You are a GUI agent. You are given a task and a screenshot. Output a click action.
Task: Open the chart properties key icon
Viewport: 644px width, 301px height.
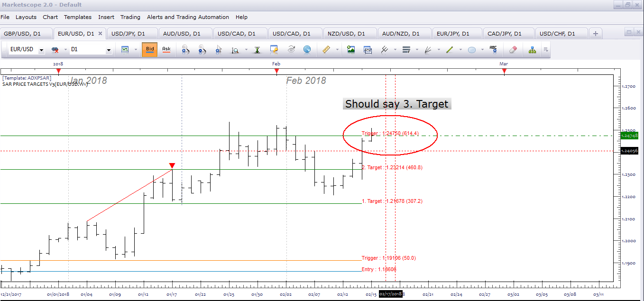(x=274, y=49)
